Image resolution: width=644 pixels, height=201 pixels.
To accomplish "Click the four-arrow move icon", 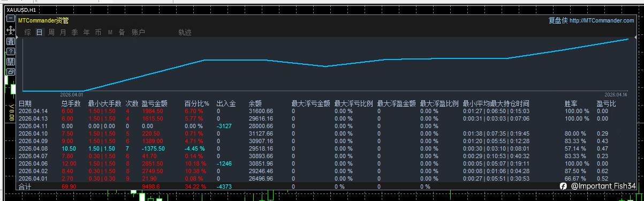I will click(x=11, y=30).
